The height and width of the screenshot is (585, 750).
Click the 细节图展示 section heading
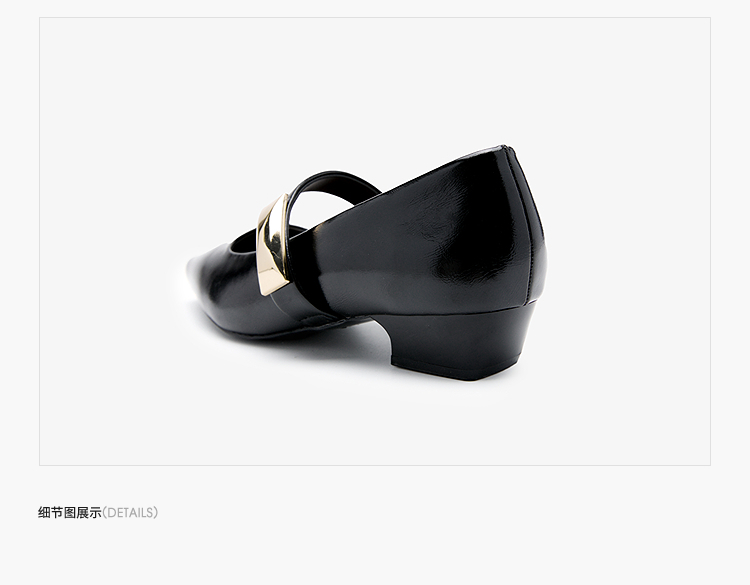coord(70,513)
